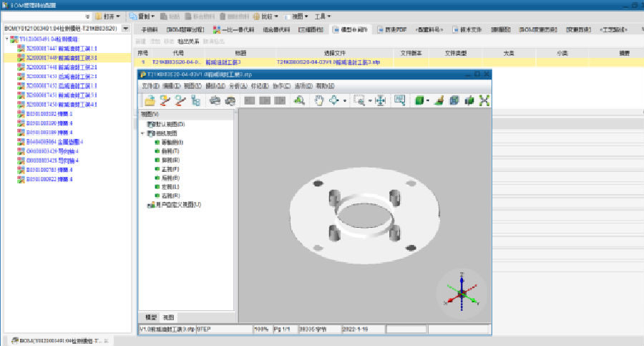This screenshot has height=346, width=644.
Task: Click the print icon in viewer toolbar
Action: pos(215,100)
